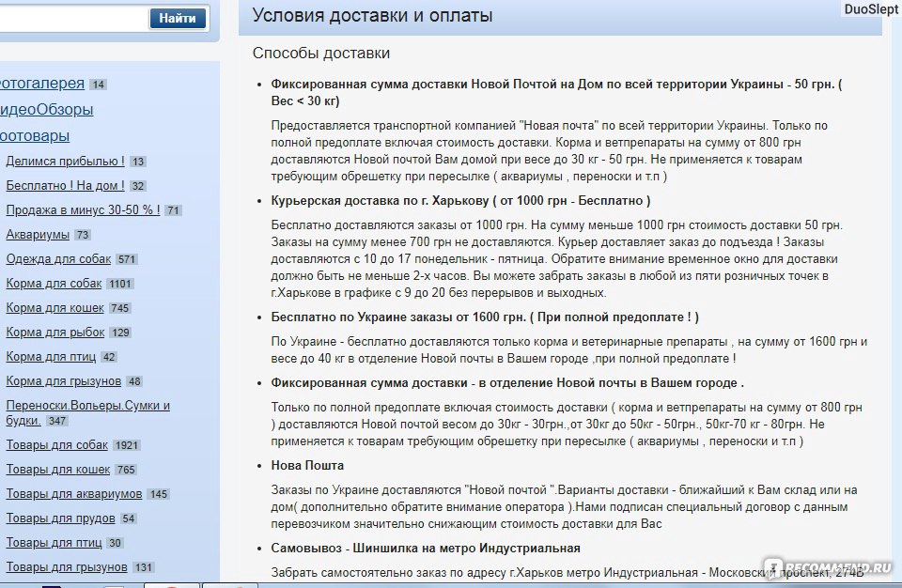The width and height of the screenshot is (902, 588).
Task: Open Корма для кошек category
Action: [x=54, y=308]
